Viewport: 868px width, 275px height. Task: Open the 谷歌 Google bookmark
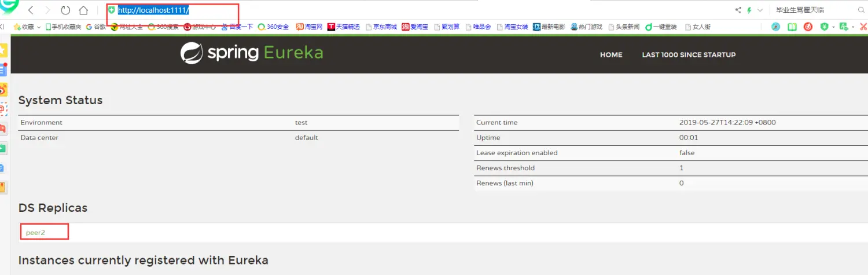pos(96,27)
